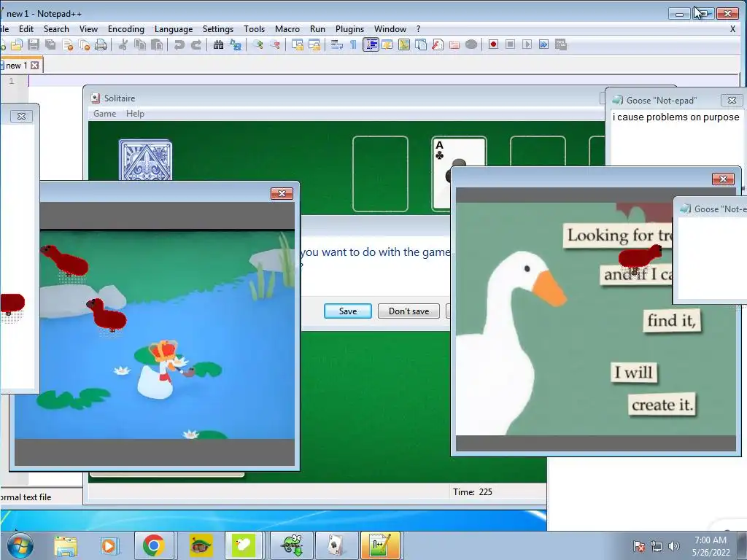Click the Zoom In icon in toolbar
The width and height of the screenshot is (747, 560).
(258, 44)
